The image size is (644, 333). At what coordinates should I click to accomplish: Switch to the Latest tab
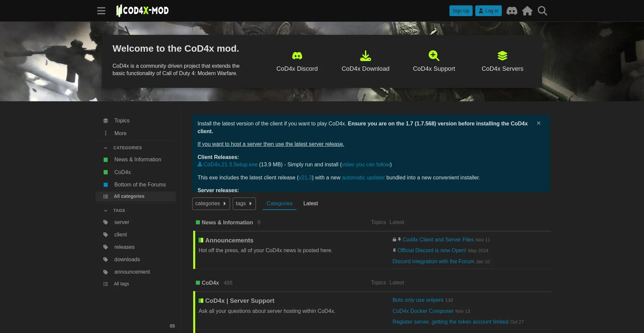pyautogui.click(x=310, y=203)
